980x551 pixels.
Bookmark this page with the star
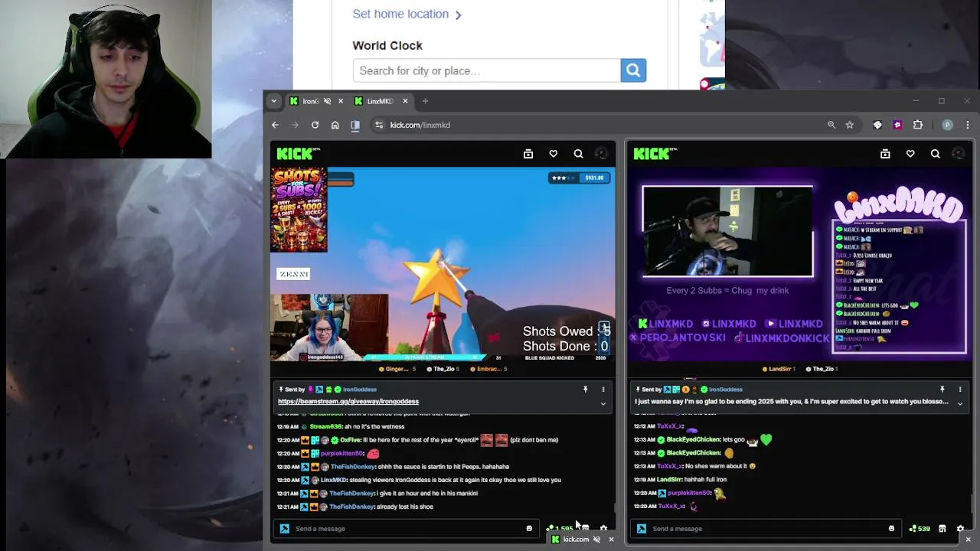tap(850, 125)
